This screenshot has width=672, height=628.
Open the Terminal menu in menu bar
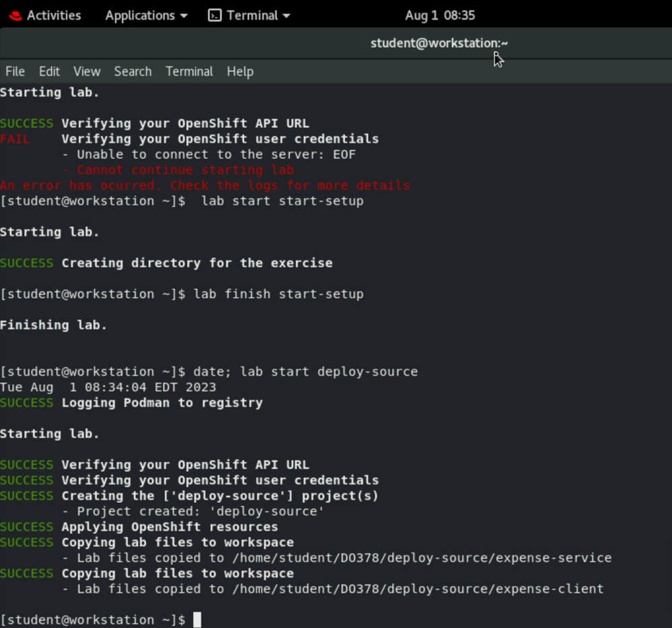point(189,71)
